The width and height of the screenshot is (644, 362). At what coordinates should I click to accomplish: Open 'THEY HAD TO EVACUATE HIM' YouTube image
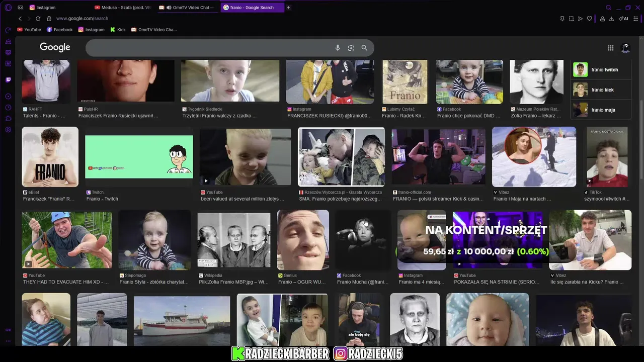pos(67,240)
